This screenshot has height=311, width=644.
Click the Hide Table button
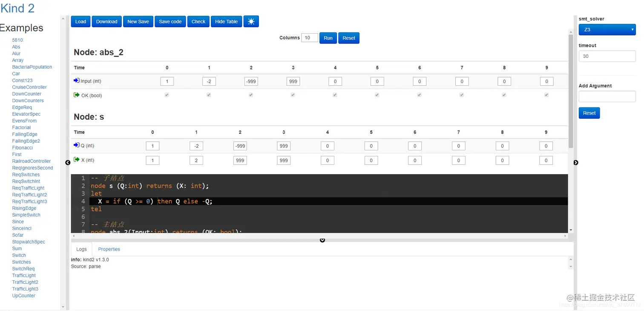pos(227,22)
